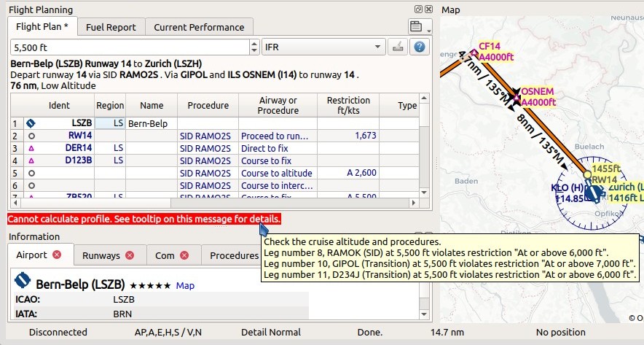Click the RW14 waypoint circle icon
The width and height of the screenshot is (644, 345).
[31, 136]
